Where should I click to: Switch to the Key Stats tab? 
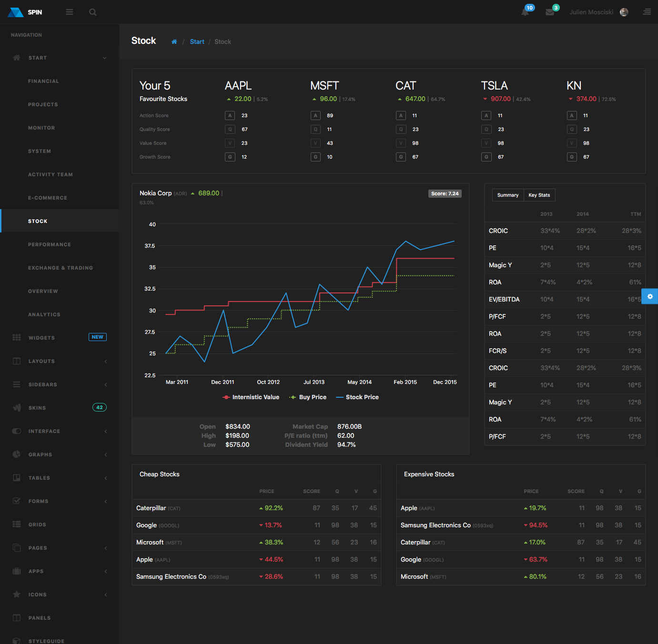[539, 195]
